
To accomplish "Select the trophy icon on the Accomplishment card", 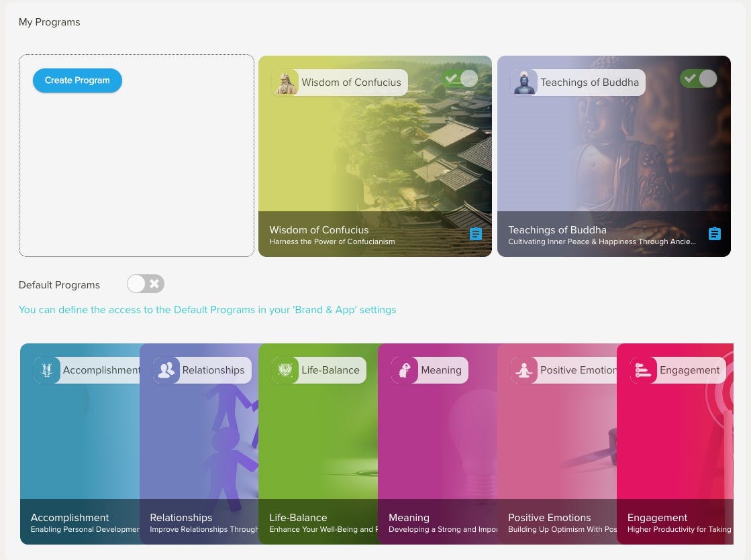I will [46, 370].
